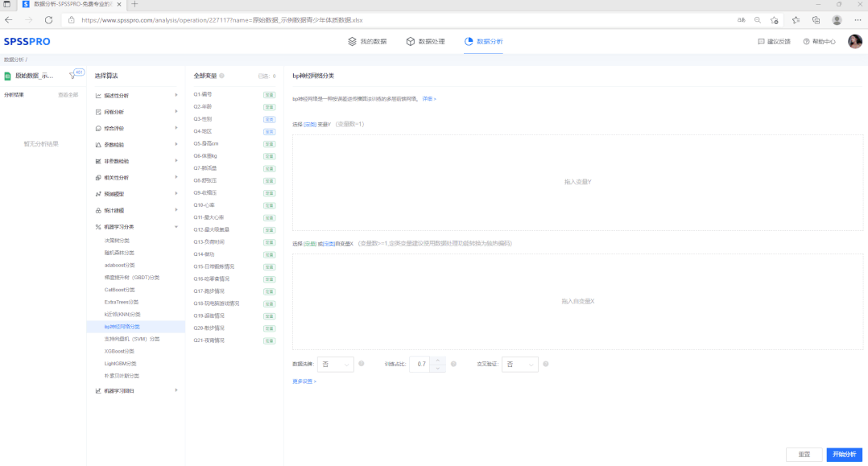The height and width of the screenshot is (466, 868).
Task: Expand the 综合评价 category
Action: pos(176,128)
